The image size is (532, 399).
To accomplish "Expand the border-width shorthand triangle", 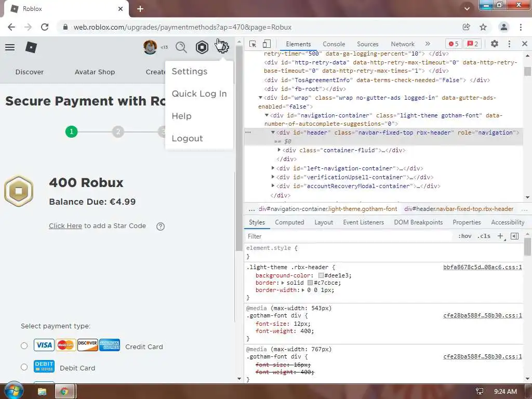I will coord(303,290).
